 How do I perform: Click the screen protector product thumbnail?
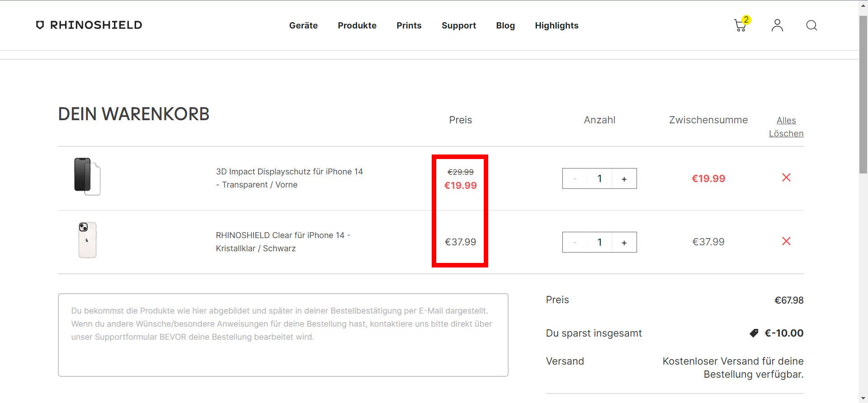pos(87,177)
